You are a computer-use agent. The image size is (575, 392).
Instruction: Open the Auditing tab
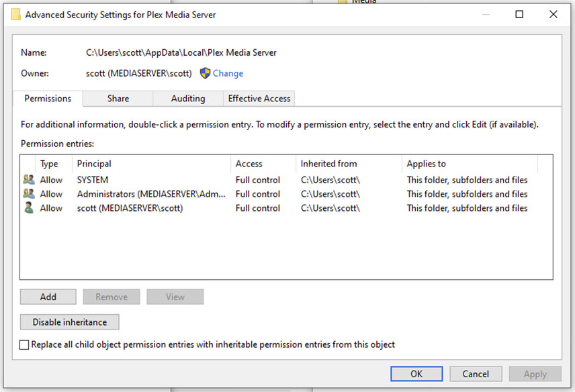coord(188,99)
